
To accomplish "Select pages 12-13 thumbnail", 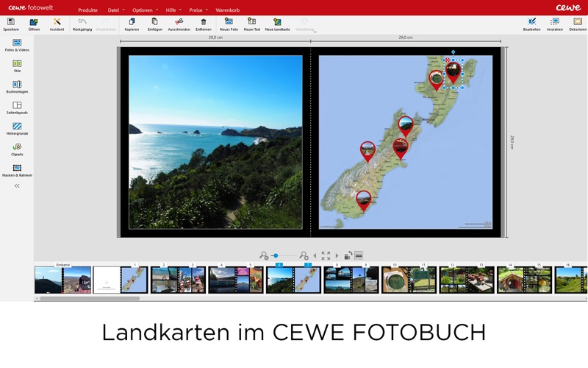I will (467, 280).
